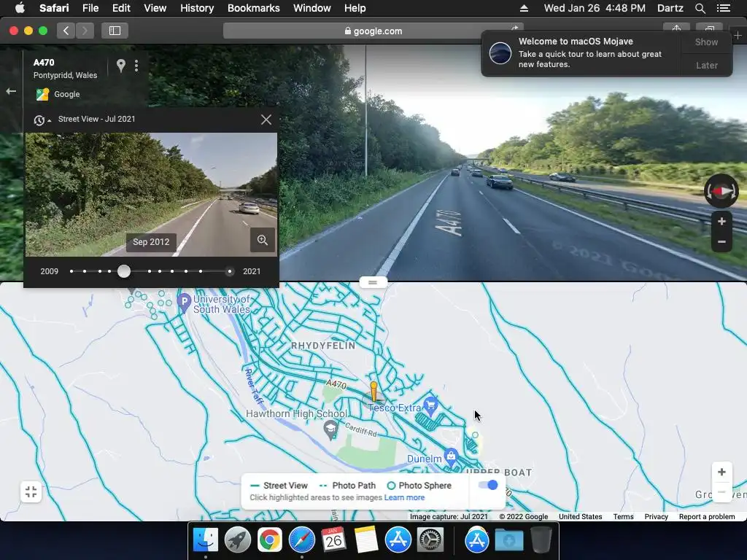
Task: Click the compass in Street View
Action: click(x=721, y=191)
